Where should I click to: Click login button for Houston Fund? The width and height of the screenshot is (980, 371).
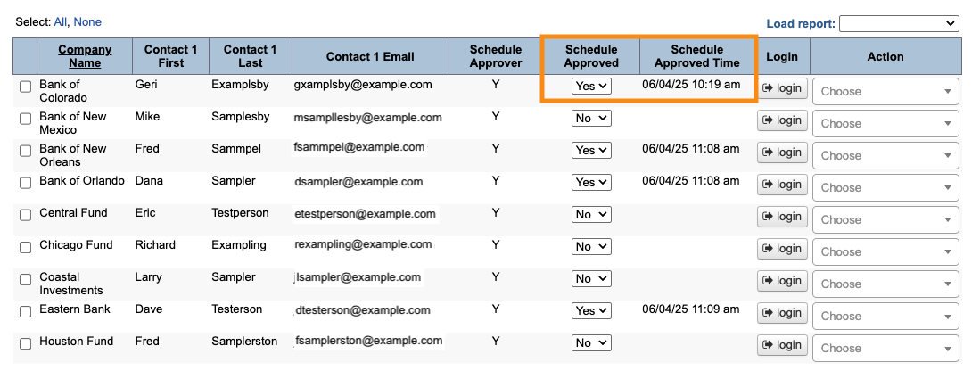782,345
